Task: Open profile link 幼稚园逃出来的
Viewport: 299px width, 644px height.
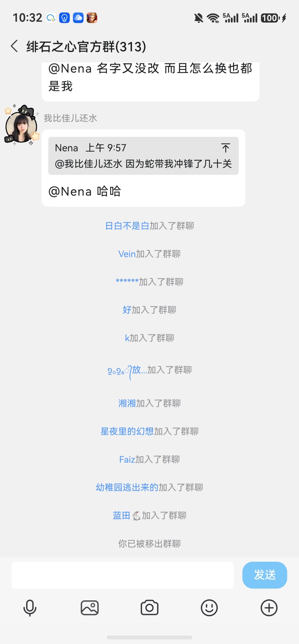Action: coord(127,487)
